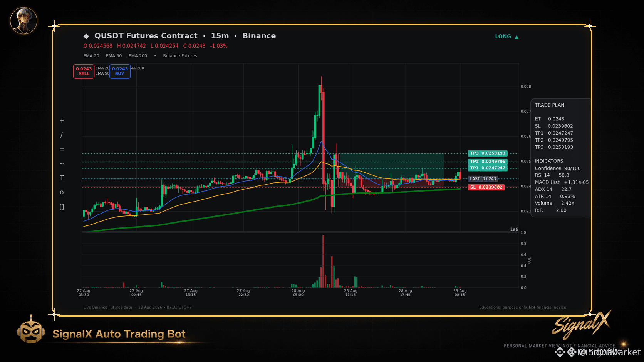Click the SignalX robot mascot icon

coord(31,330)
